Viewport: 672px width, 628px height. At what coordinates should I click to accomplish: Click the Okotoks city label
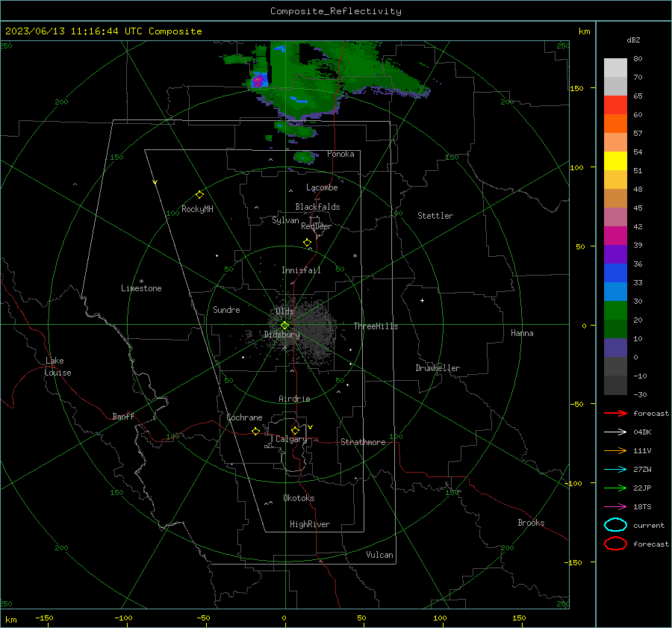coord(299,498)
